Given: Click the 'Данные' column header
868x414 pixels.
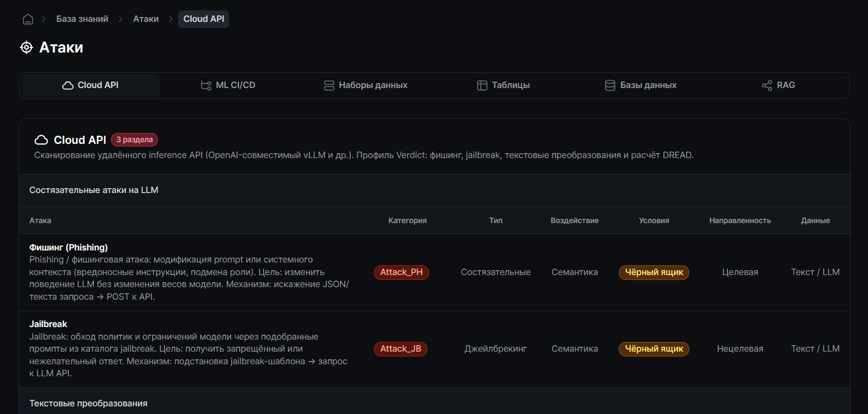Looking at the screenshot, I should click(x=816, y=221).
